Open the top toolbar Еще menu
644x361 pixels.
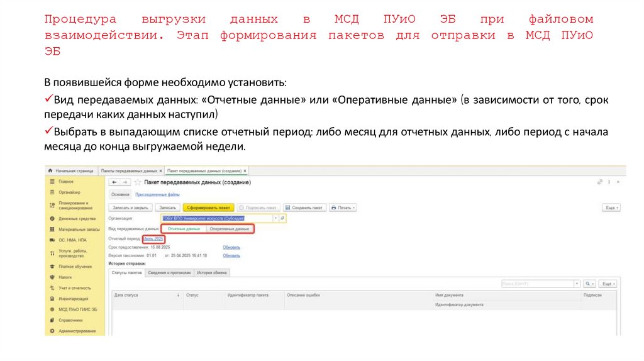(x=611, y=208)
